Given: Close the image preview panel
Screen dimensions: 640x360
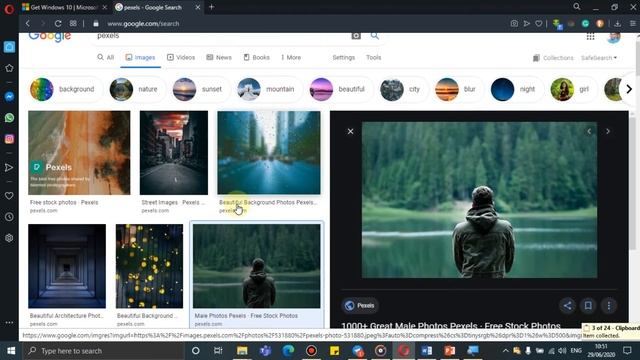Looking at the screenshot, I should pyautogui.click(x=350, y=131).
